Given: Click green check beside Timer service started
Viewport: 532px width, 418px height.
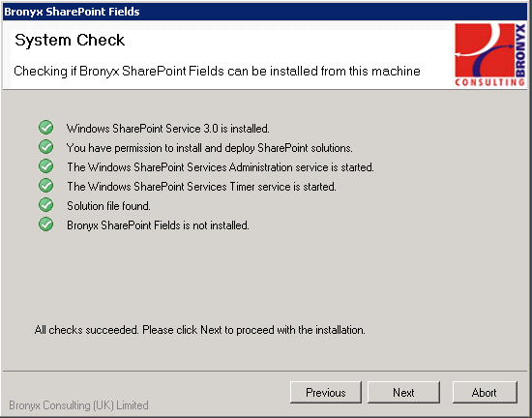Looking at the screenshot, I should [45, 186].
